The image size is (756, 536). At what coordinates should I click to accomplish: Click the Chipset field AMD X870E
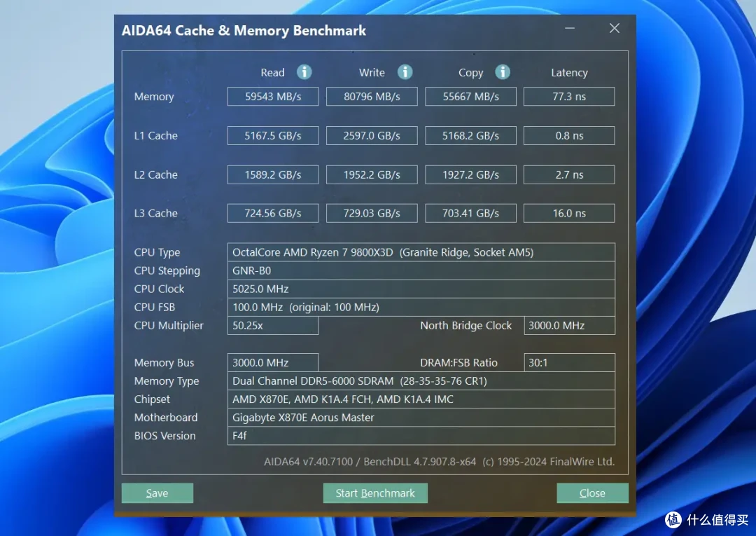click(421, 399)
